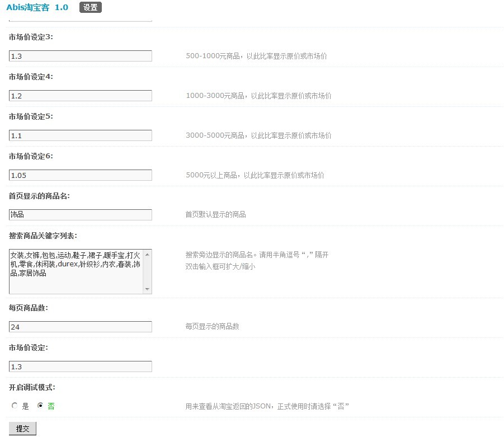Screen dimensions: 504x437
Task: Click the 市场价设定 field showing 1.3 near bottom
Action: click(81, 366)
